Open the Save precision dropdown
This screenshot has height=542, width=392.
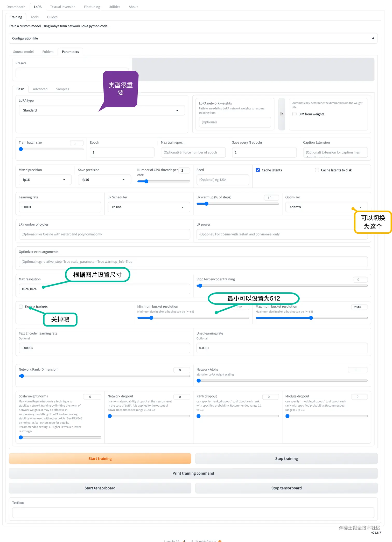click(104, 180)
